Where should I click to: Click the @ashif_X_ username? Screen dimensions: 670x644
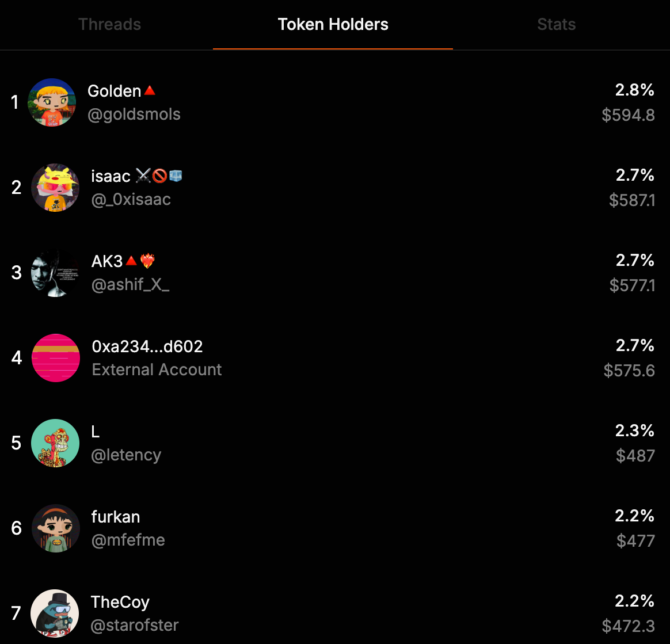(x=131, y=285)
